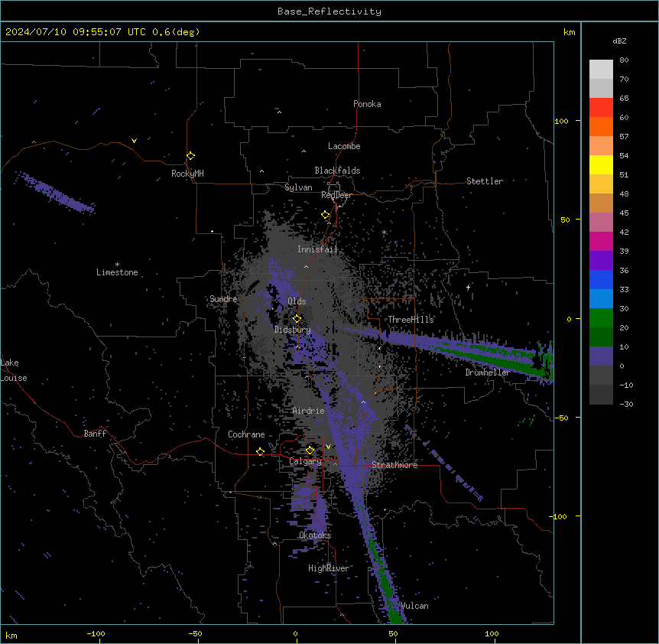Click the 100 tick on the vertical axis
Viewport: 659px width, 644px height.
click(561, 121)
